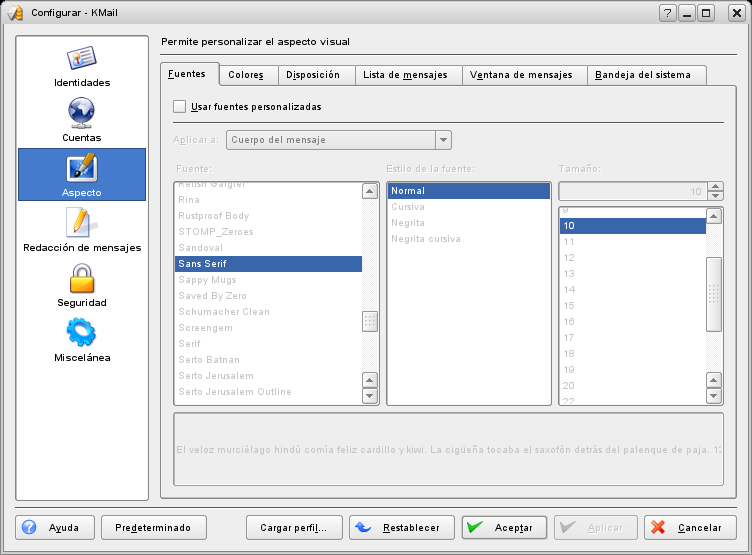Increase font size with spinner up arrow
The height and width of the screenshot is (555, 752).
click(x=715, y=186)
